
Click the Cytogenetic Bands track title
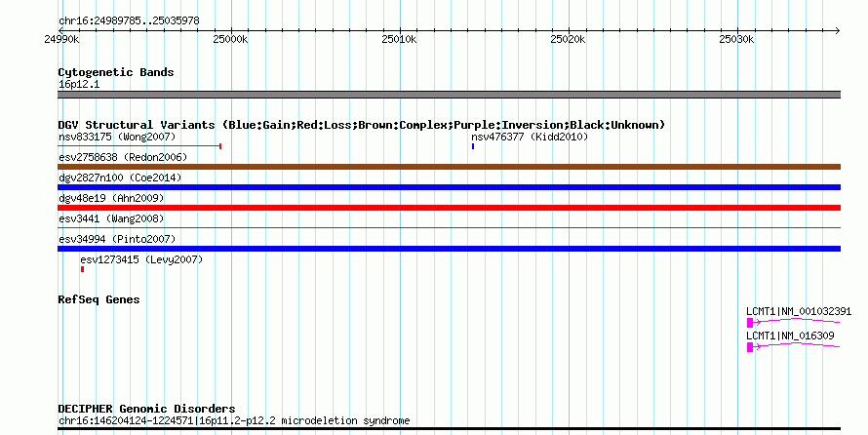point(116,72)
